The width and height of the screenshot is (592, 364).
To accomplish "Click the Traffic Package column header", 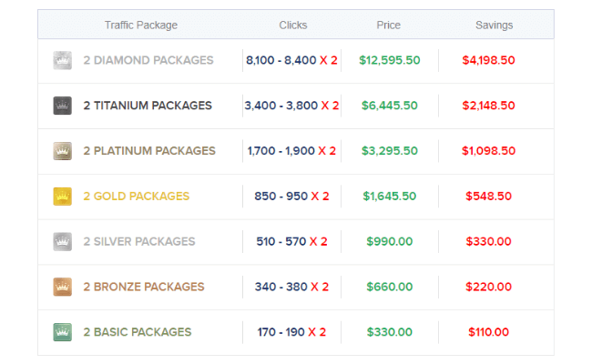I will coord(141,25).
